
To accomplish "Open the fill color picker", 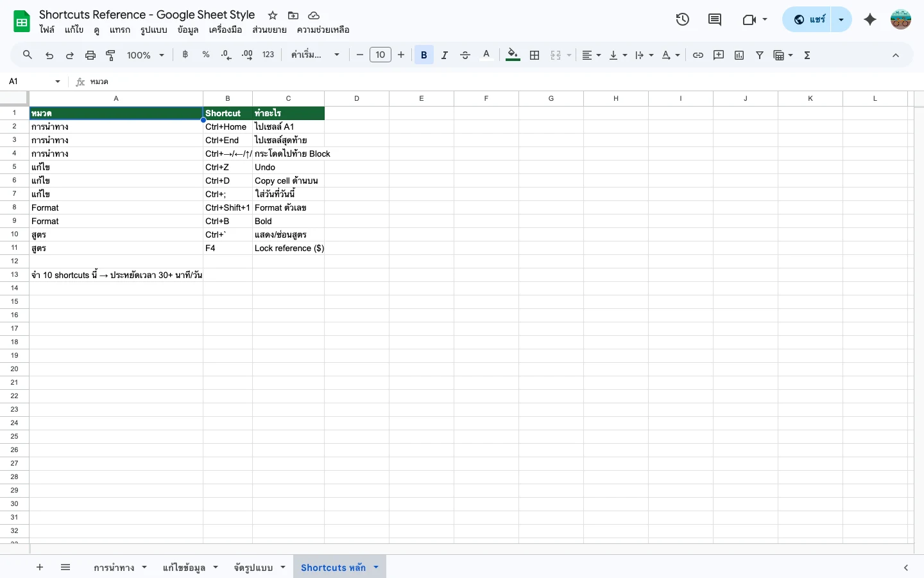I will [x=512, y=55].
